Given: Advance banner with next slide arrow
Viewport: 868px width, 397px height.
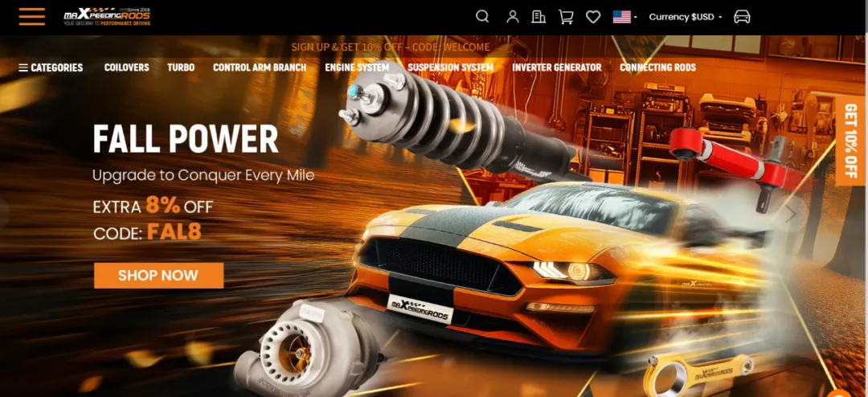Looking at the screenshot, I should 791,214.
